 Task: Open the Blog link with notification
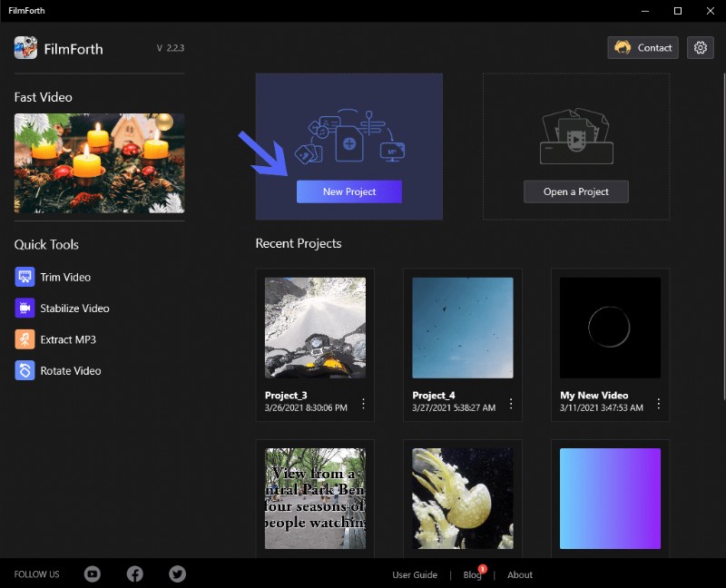[472, 574]
